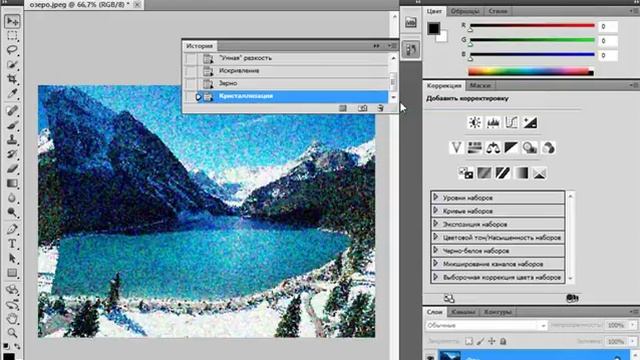640x360 pixels.
Task: Select the Move tool
Action: (12, 21)
